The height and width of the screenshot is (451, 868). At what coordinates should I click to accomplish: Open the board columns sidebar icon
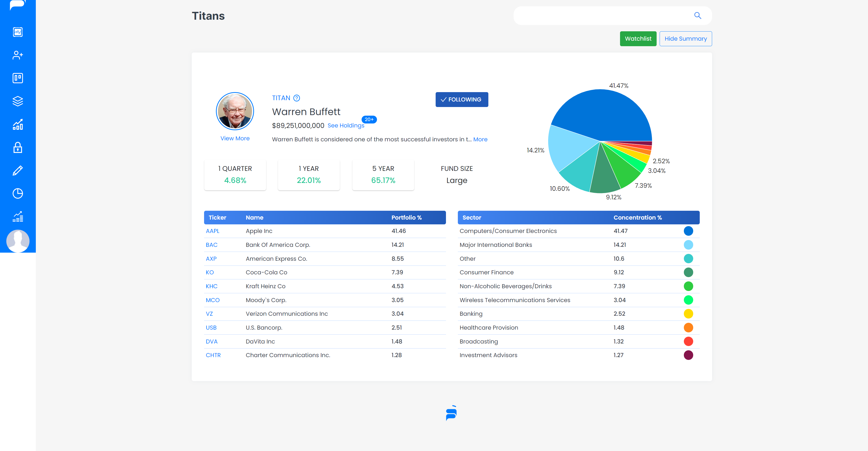tap(17, 78)
